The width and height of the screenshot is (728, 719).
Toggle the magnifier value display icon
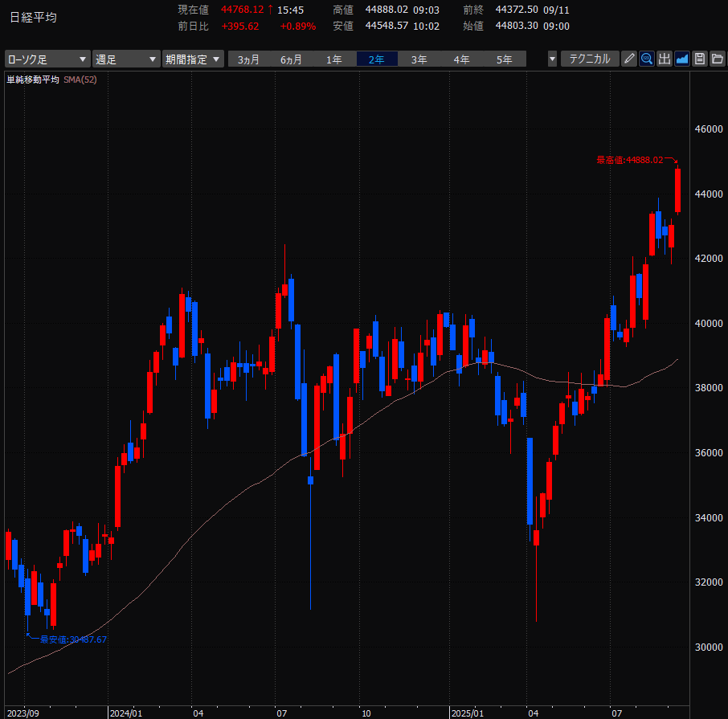[x=647, y=59]
